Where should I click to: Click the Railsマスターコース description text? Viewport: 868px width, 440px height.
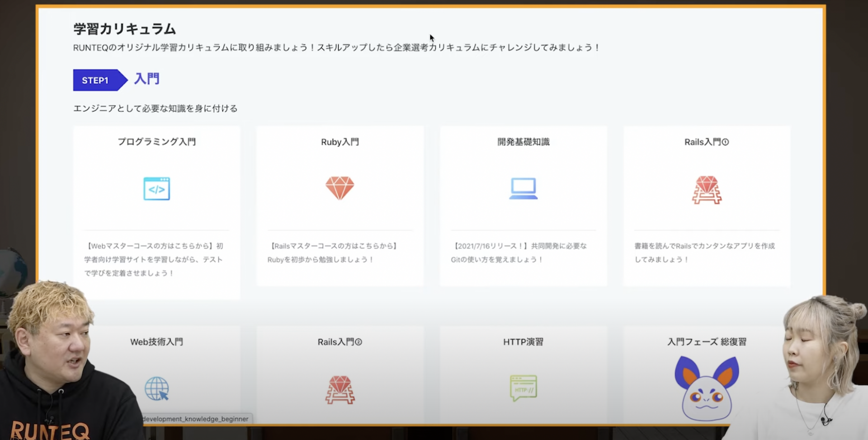click(332, 253)
